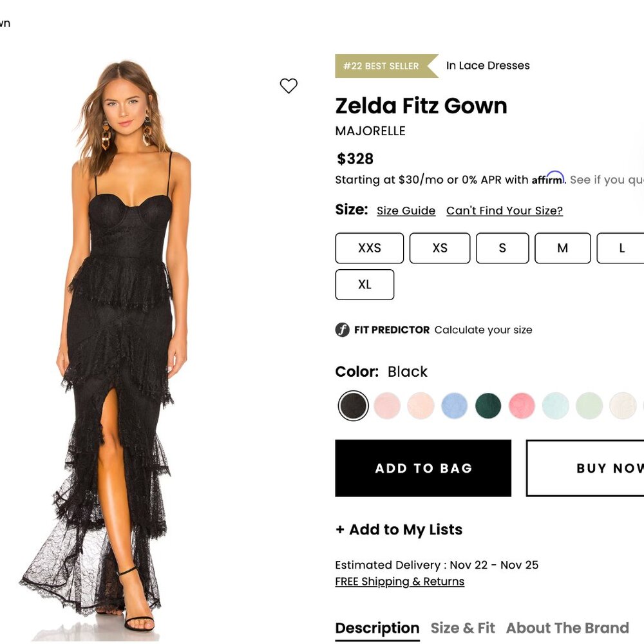Select the dark green color swatch
This screenshot has height=644, width=644.
click(488, 406)
